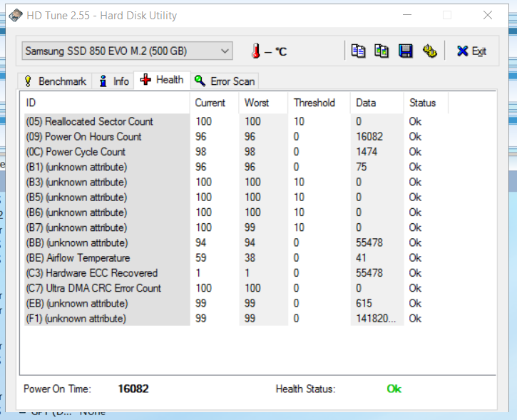The image size is (517, 420).
Task: Select the (B5) unknown attribute row
Action: click(x=236, y=197)
